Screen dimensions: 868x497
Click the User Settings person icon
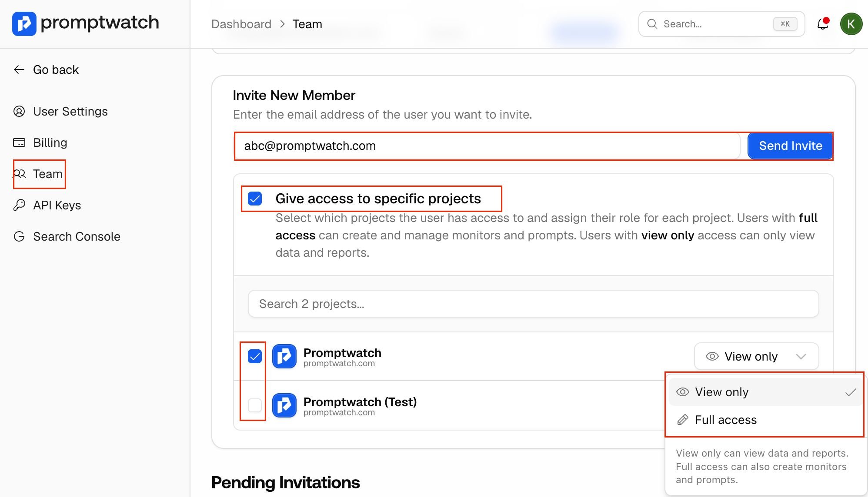tap(19, 112)
